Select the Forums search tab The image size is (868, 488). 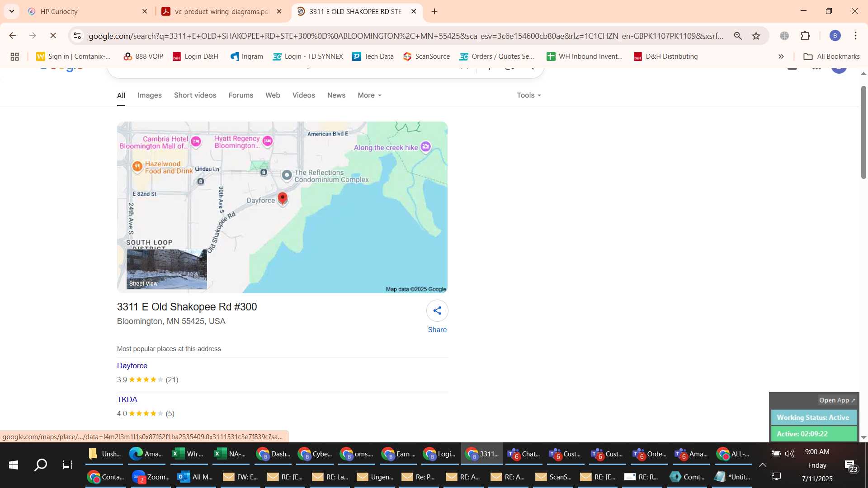(241, 95)
